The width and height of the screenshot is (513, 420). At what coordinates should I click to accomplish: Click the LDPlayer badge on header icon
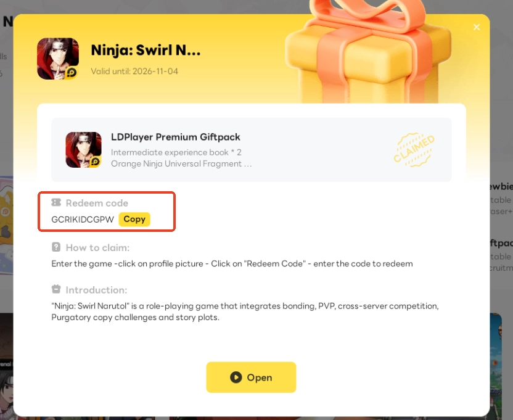click(x=71, y=73)
